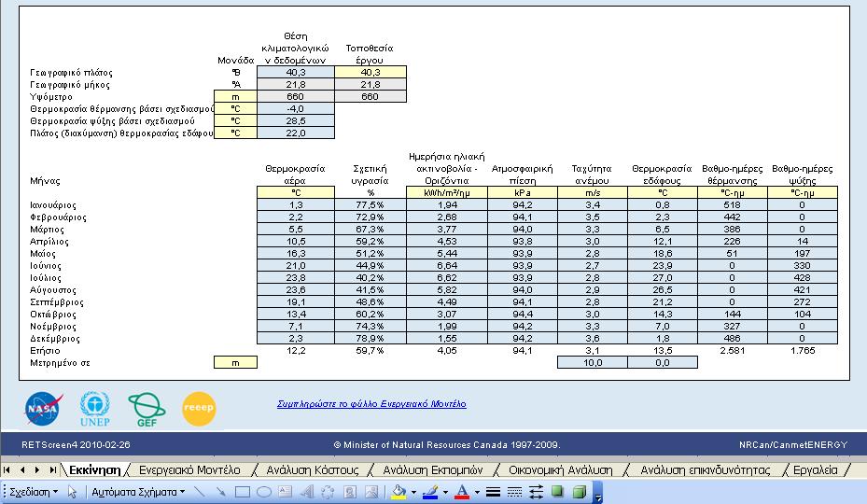Select ground measurement depth cell 0,0
This screenshot has height=504, width=867.
pos(663,363)
